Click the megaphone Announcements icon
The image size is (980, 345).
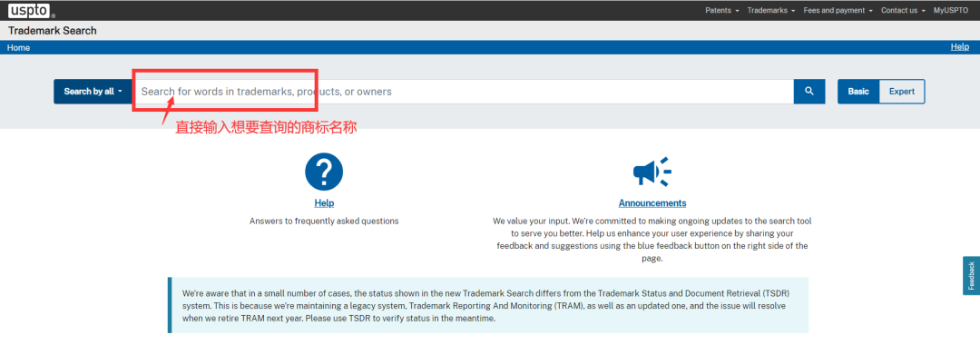pyautogui.click(x=652, y=172)
